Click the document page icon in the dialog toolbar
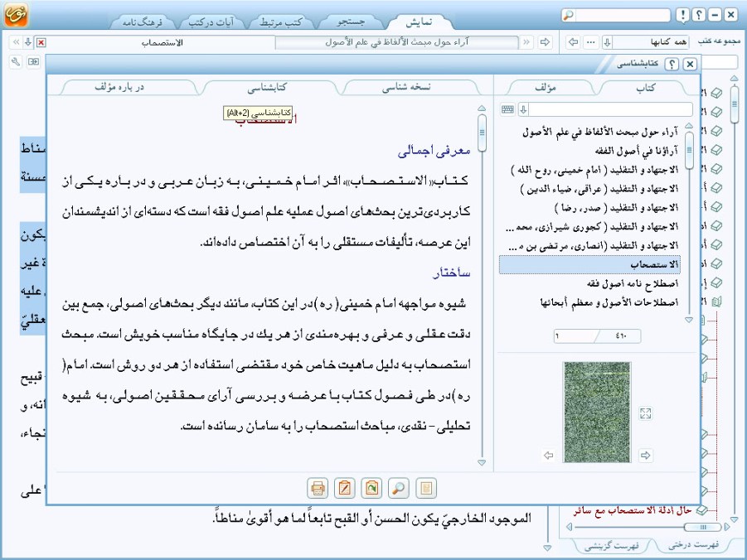 pos(426,488)
